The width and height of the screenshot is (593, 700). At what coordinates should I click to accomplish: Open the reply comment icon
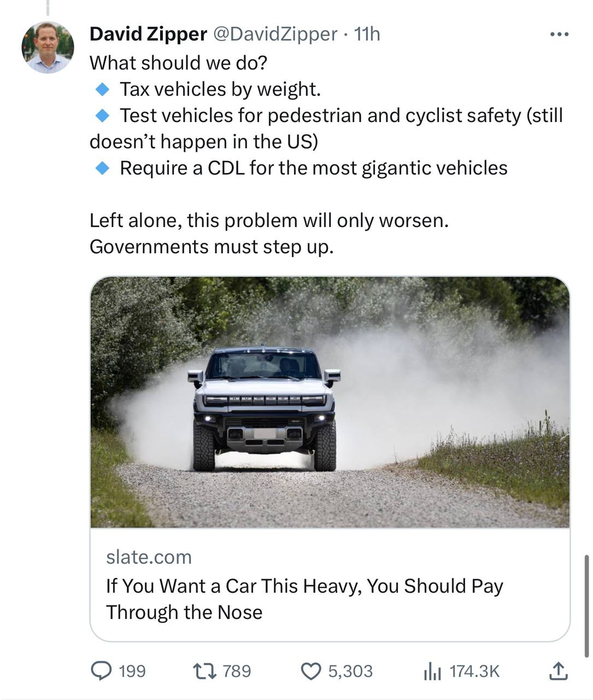coord(101,671)
